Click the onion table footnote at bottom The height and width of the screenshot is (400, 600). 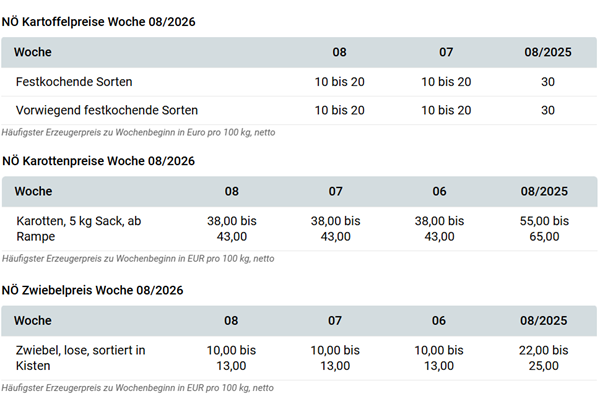click(x=138, y=387)
